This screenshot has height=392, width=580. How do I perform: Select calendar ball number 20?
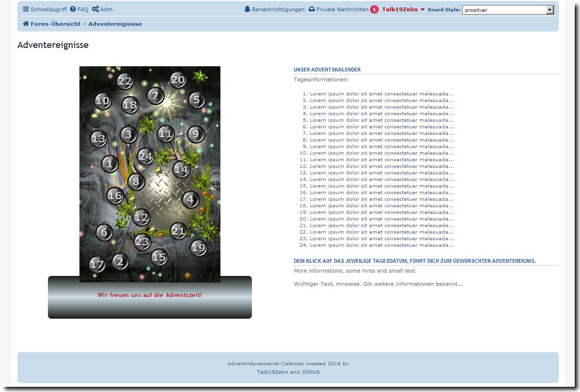tap(178, 80)
